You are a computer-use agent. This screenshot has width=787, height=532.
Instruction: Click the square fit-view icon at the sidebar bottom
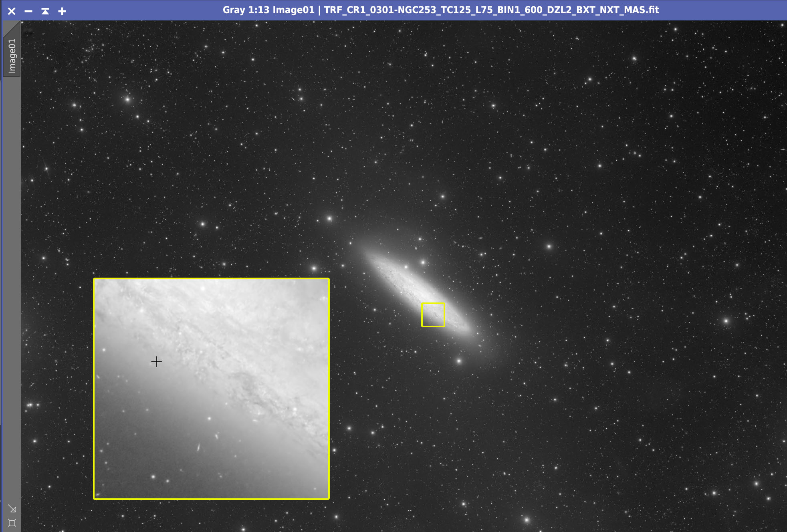pos(12,523)
